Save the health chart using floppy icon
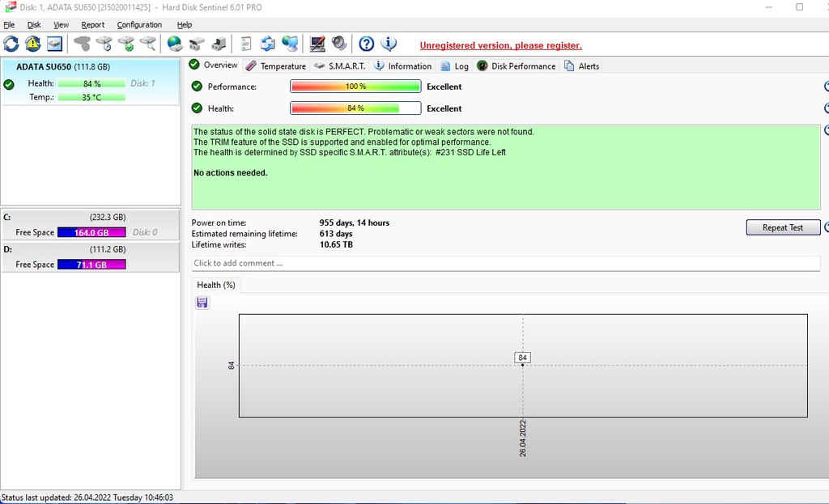 click(202, 303)
